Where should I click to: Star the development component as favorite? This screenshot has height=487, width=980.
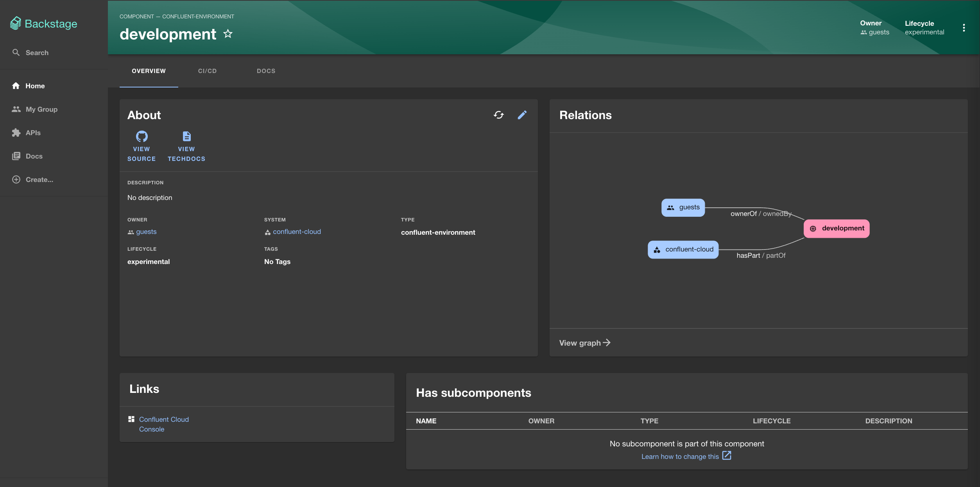pos(228,34)
